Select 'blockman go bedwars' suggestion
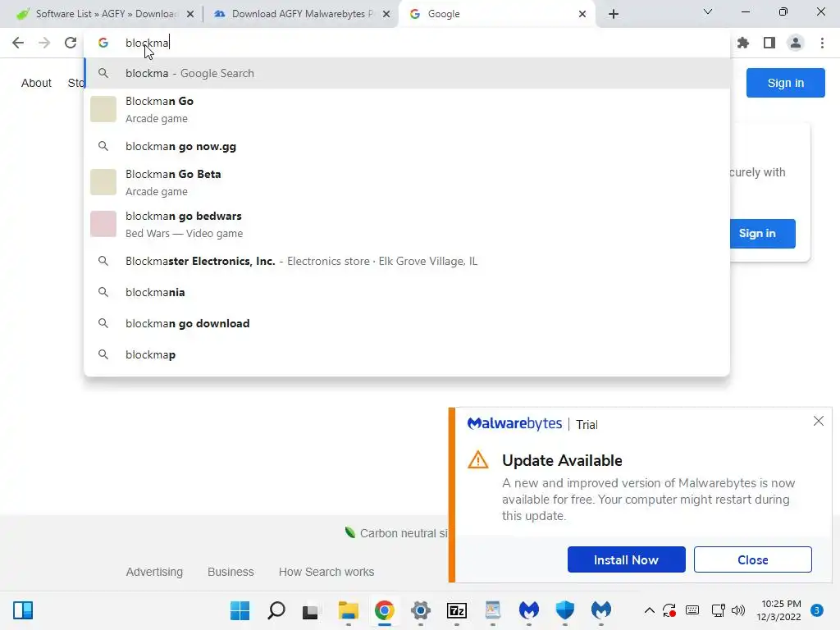 (407, 224)
